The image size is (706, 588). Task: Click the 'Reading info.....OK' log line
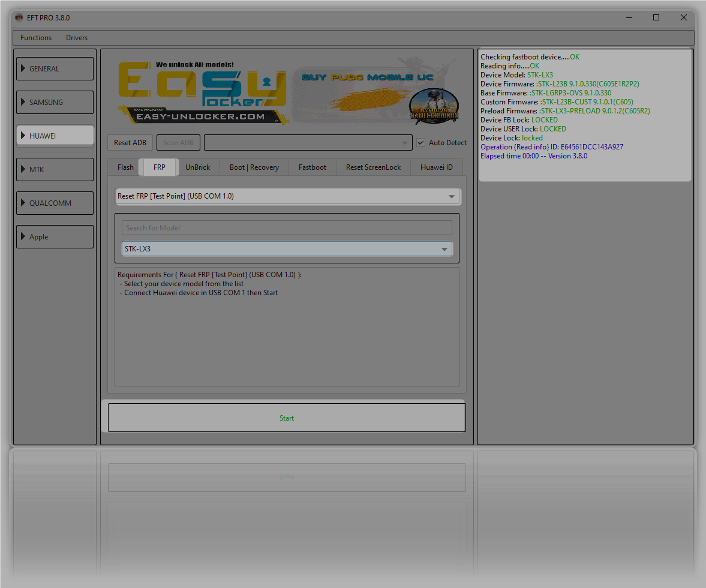click(510, 66)
